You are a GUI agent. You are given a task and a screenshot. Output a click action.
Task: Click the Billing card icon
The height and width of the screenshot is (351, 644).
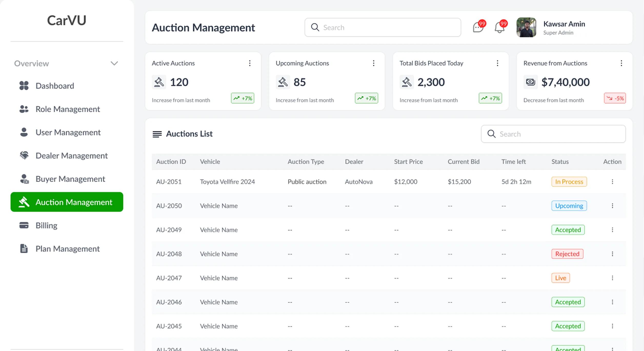[24, 225]
